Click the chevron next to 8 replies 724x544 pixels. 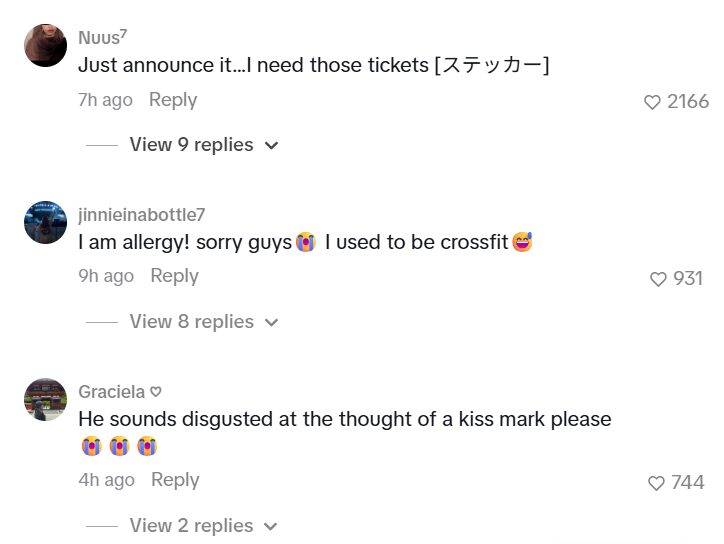tap(271, 323)
